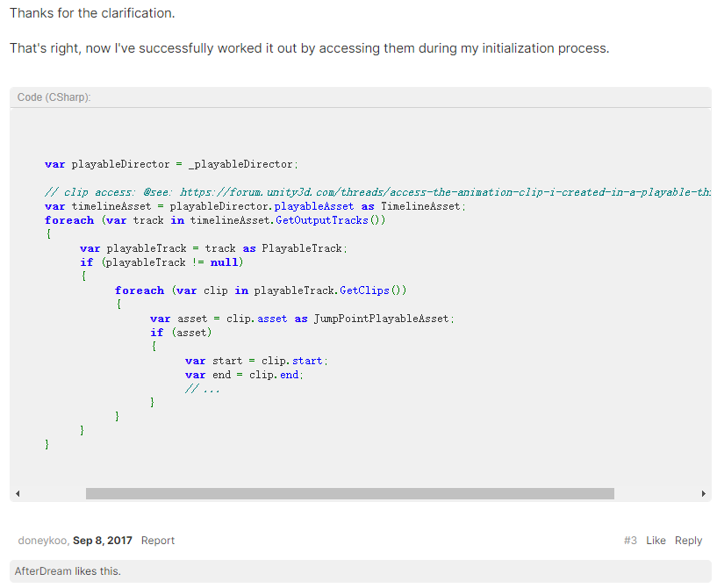Viewport: 717px width, 588px height.
Task: Click the #3 post permalink
Action: pyautogui.click(x=630, y=540)
